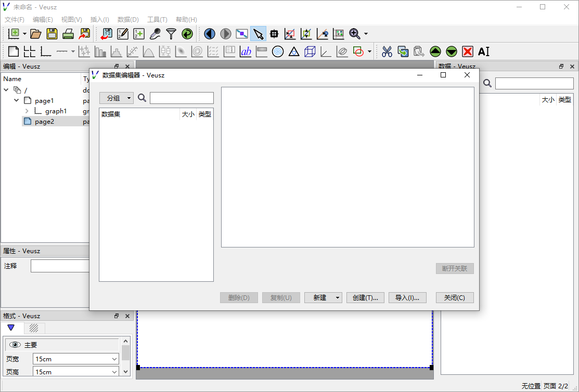This screenshot has width=579, height=392.
Task: Open the 插入(I) menu
Action: click(99, 20)
